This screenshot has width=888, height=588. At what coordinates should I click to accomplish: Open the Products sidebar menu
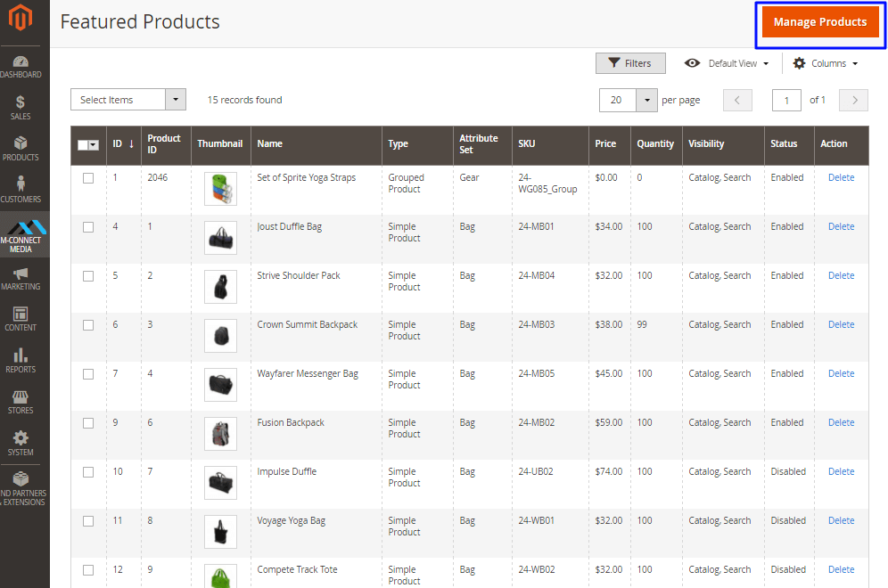(x=21, y=149)
